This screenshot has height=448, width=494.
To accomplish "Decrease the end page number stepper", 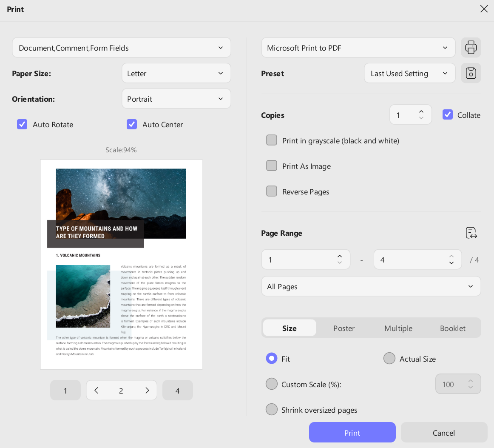I will pos(451,263).
